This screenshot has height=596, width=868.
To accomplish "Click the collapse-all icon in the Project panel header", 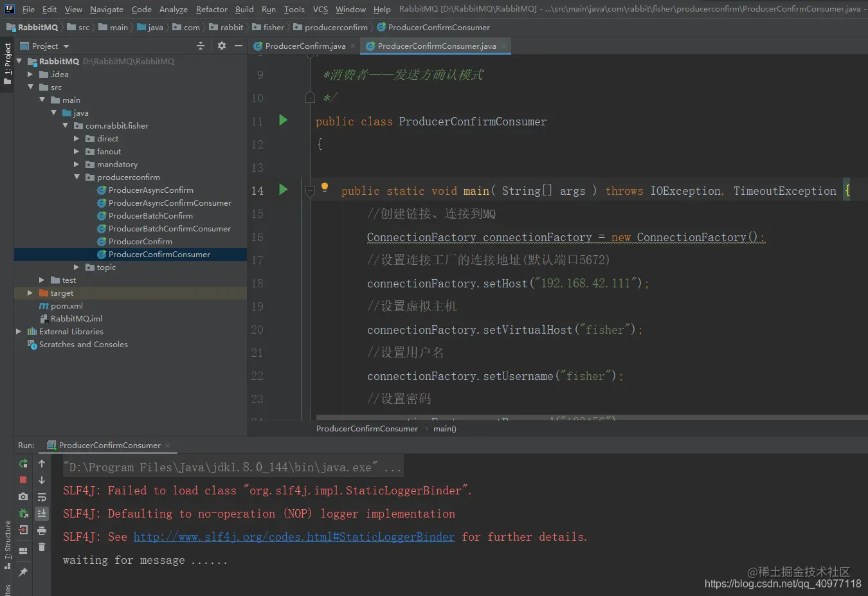I will click(x=201, y=46).
